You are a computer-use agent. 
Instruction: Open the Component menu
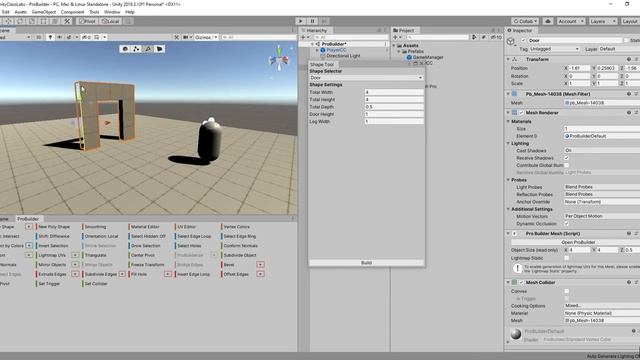pos(72,12)
